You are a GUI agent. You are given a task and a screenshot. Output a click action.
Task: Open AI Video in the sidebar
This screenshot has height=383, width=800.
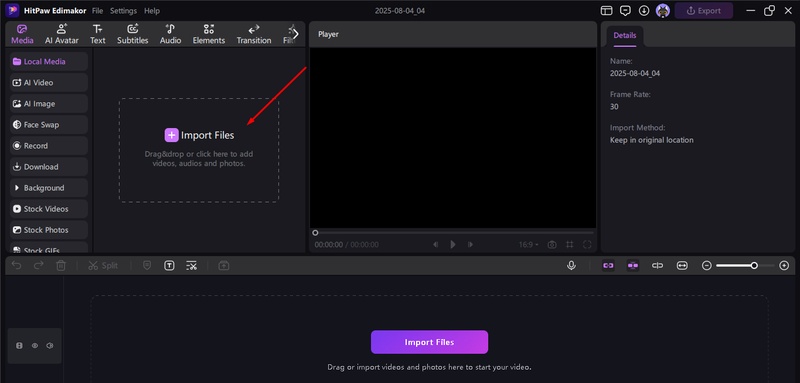(49, 83)
